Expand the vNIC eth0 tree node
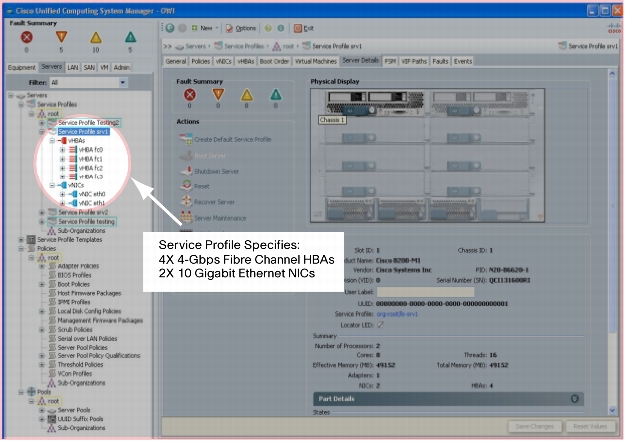625x441 pixels. coord(62,194)
